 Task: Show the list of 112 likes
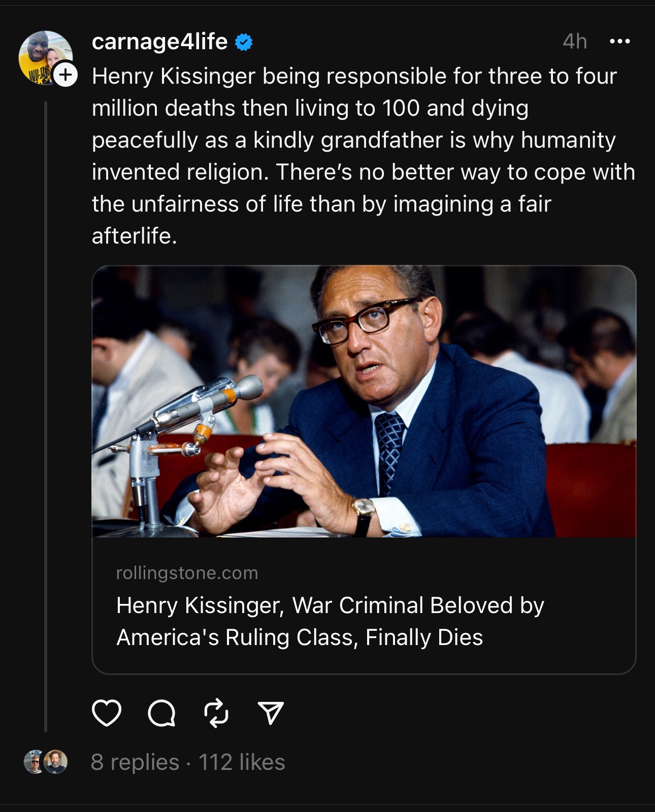(x=242, y=762)
